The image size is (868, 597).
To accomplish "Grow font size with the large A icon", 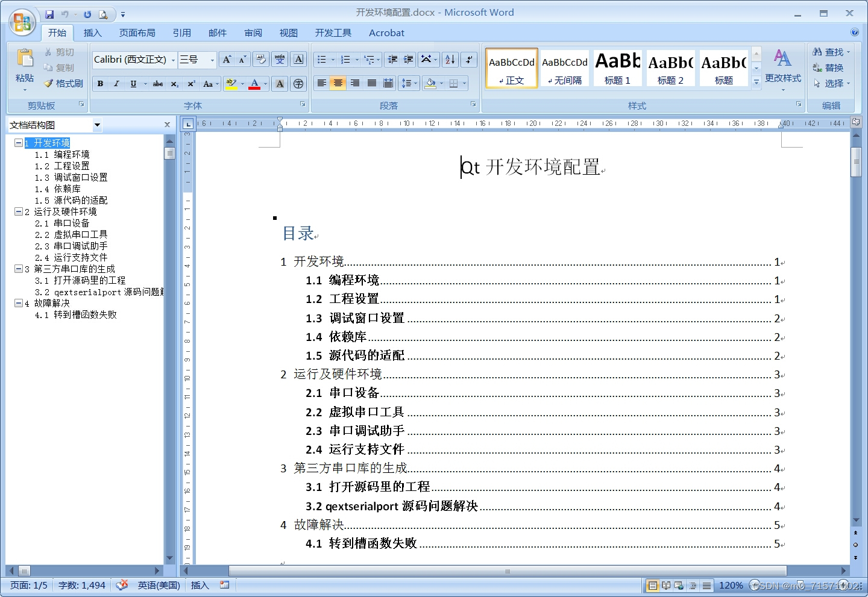I will 227,59.
